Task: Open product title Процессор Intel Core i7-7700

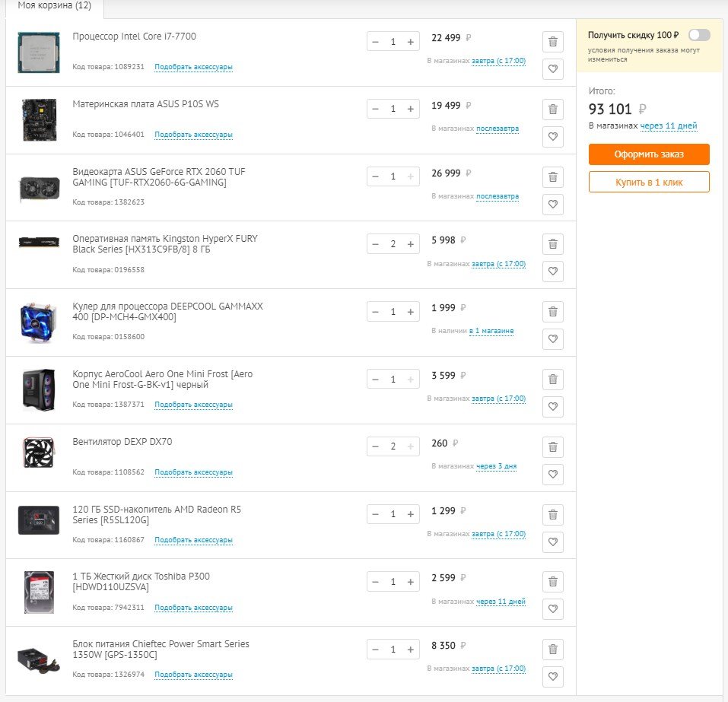Action: [x=134, y=37]
